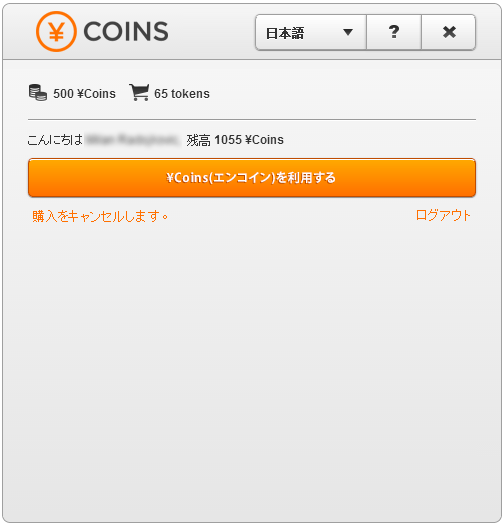This screenshot has height=525, width=504.
Task: Select the 65 tokens label
Action: pos(182,94)
